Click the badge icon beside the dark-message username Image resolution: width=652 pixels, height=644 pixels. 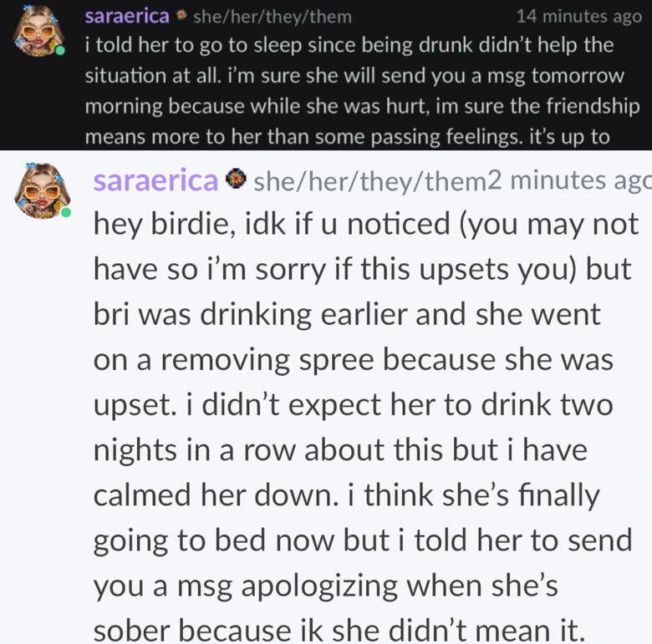point(183,17)
